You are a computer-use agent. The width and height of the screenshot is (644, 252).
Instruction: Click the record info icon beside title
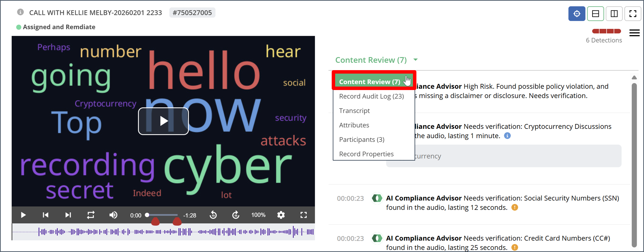tap(20, 12)
